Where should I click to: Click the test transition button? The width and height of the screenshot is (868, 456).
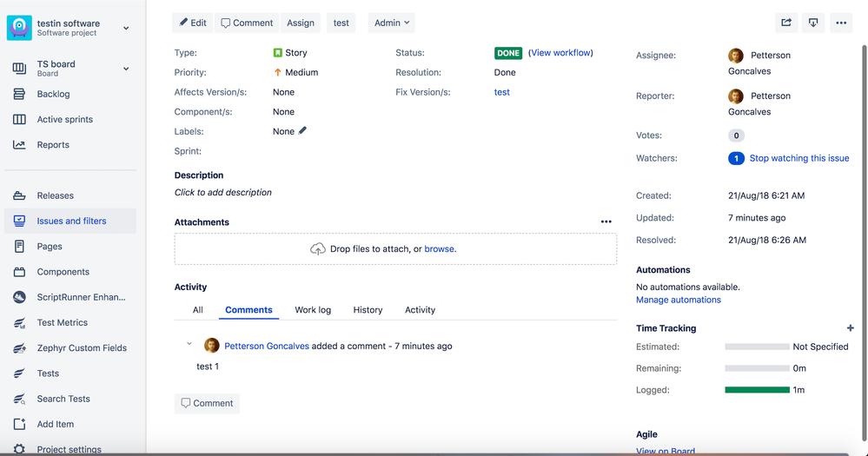(x=341, y=23)
